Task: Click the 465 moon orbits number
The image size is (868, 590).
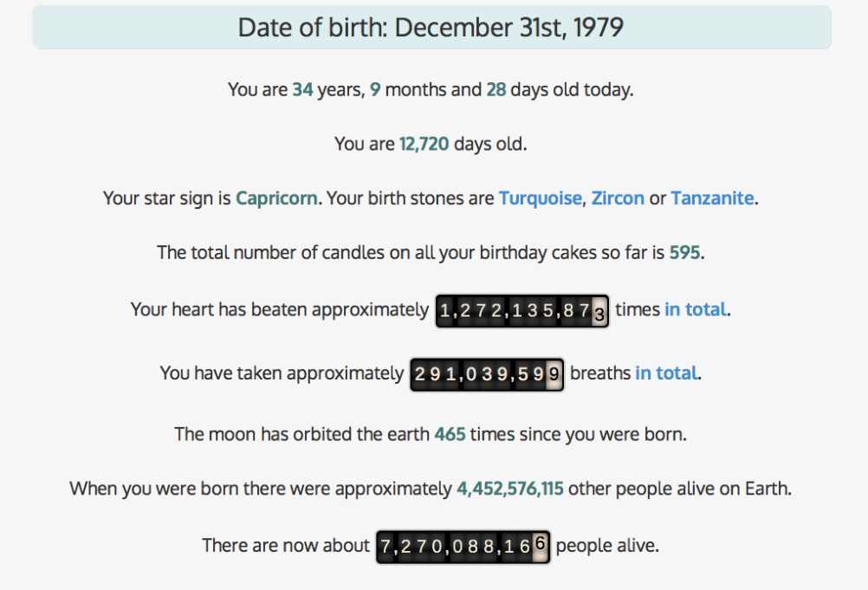Action: click(x=450, y=434)
